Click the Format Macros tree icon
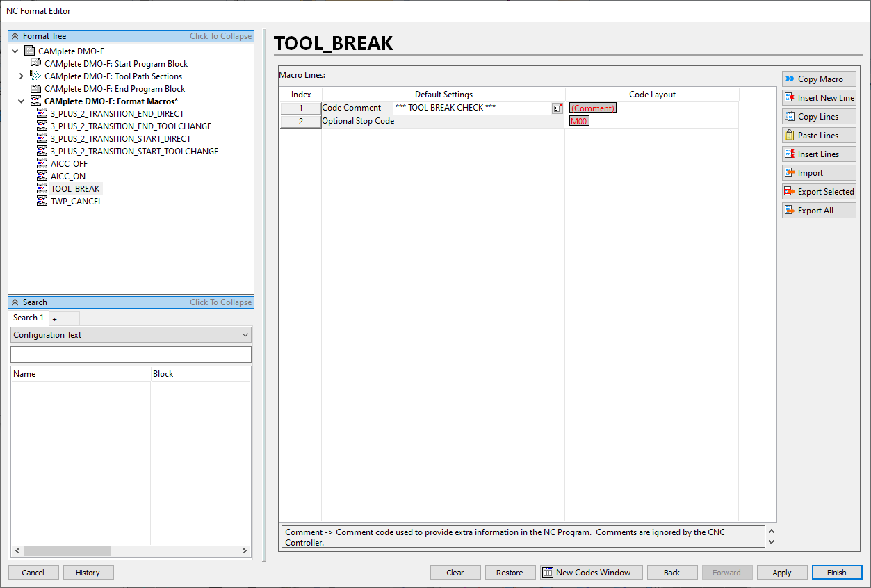This screenshot has height=588, width=871. pyautogui.click(x=35, y=101)
